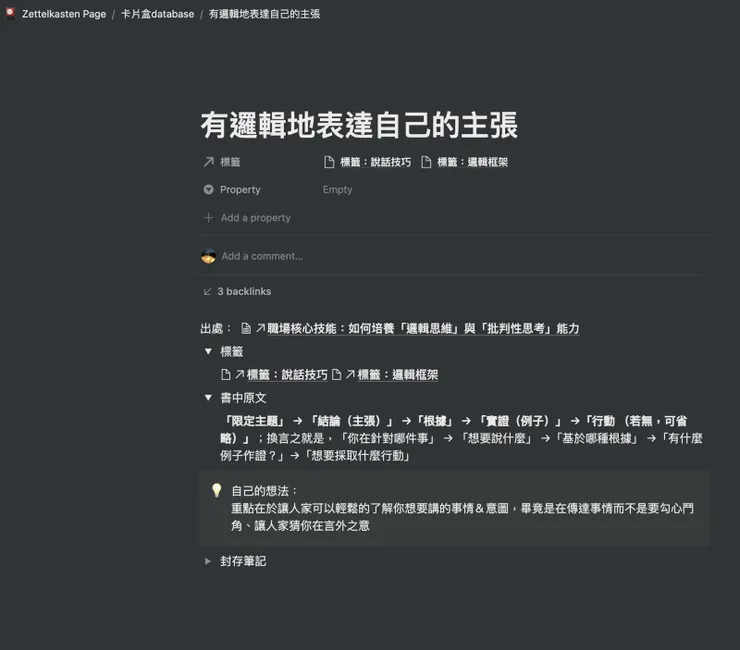Open Zettelkasten Page breadcrumb

tap(64, 14)
